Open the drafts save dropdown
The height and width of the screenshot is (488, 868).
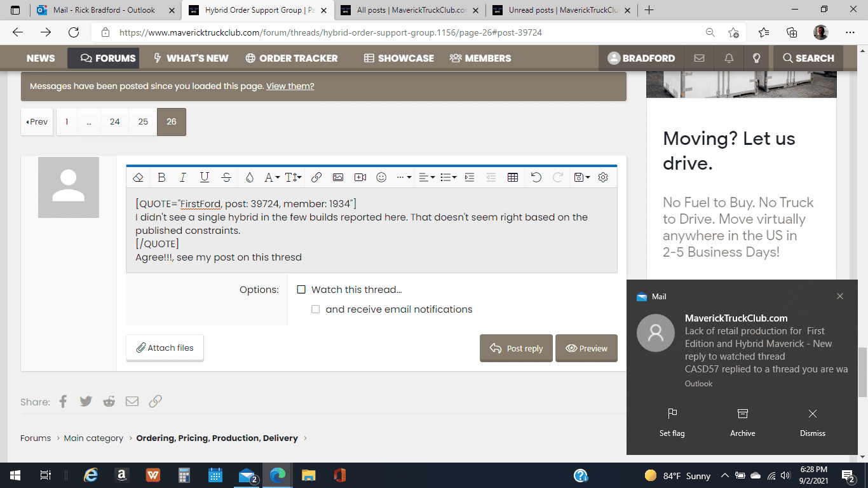[x=582, y=178]
